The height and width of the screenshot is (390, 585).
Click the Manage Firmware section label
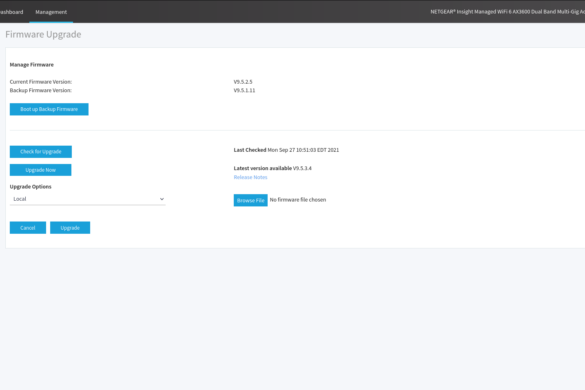32,65
